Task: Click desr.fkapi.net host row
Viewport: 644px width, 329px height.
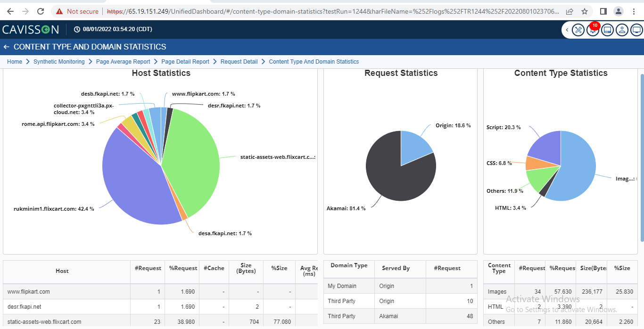Action: 160,307
